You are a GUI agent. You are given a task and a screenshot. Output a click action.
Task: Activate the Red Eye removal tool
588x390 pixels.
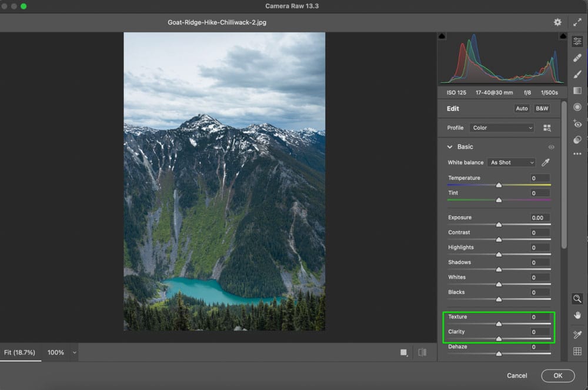point(577,124)
